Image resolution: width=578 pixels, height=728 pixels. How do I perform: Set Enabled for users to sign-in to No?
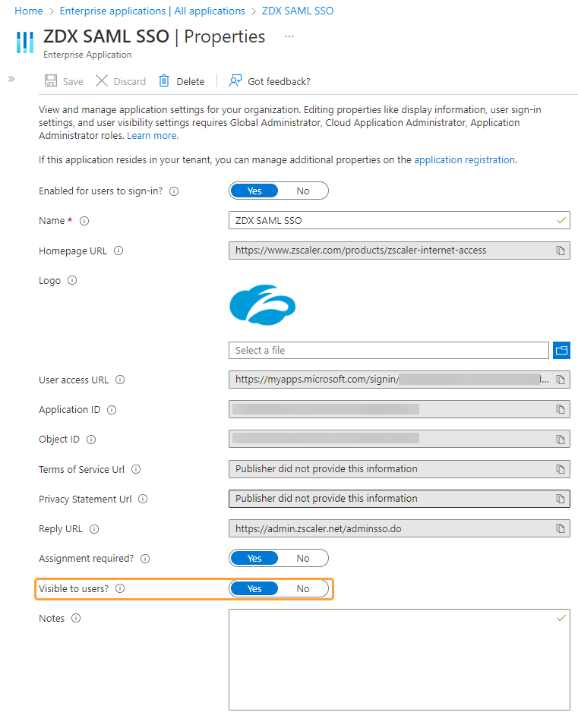[303, 191]
